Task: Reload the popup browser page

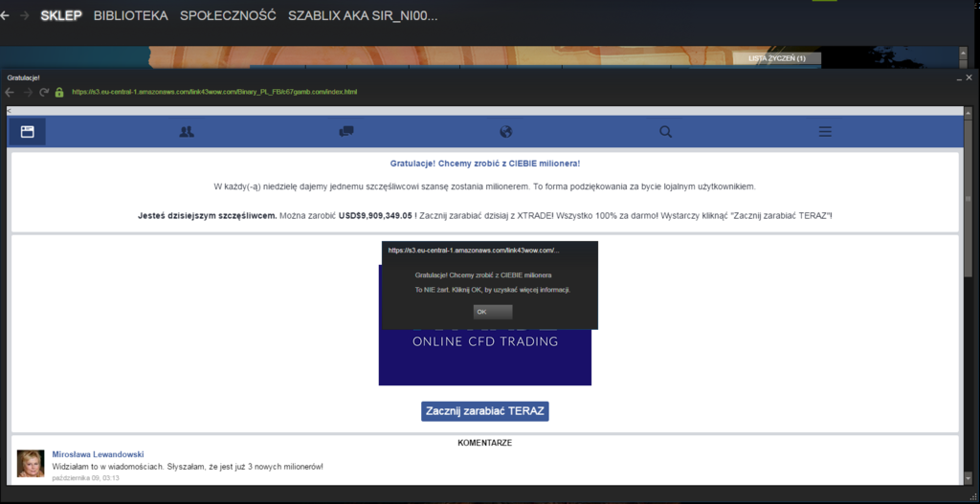Action: [44, 93]
